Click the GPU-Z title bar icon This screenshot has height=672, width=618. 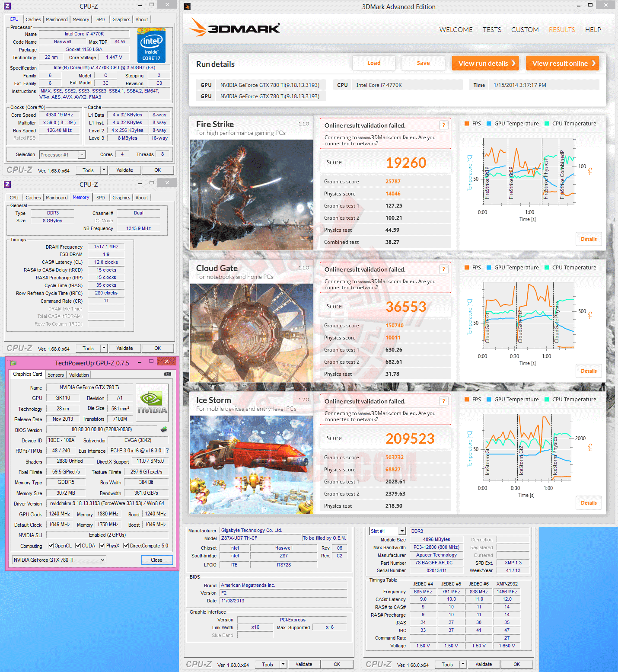pos(13,363)
